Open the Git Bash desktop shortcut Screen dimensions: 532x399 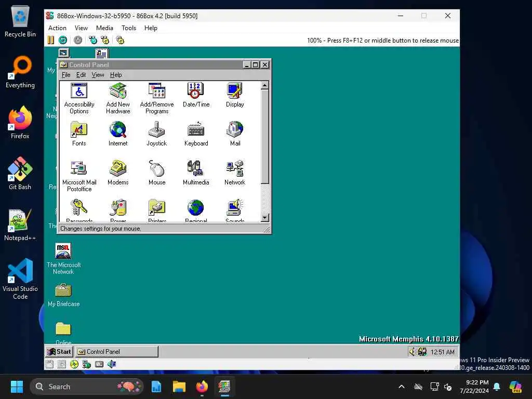coord(20,174)
